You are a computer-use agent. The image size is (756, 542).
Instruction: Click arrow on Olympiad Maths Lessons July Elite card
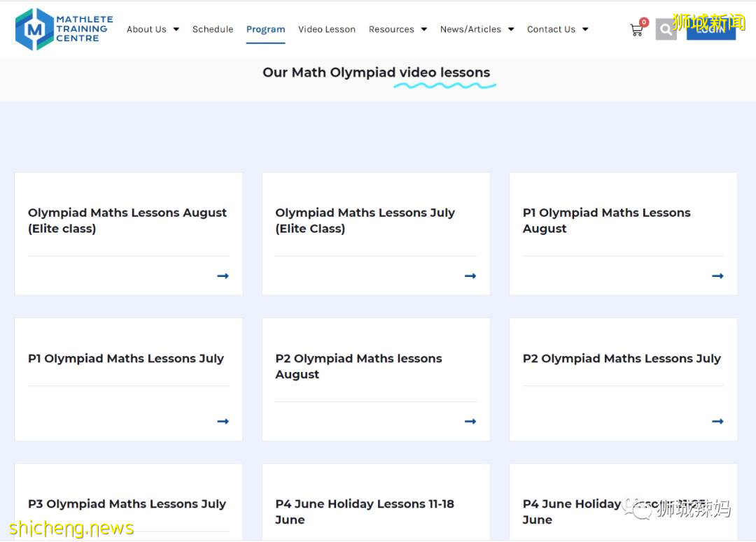[x=470, y=276]
